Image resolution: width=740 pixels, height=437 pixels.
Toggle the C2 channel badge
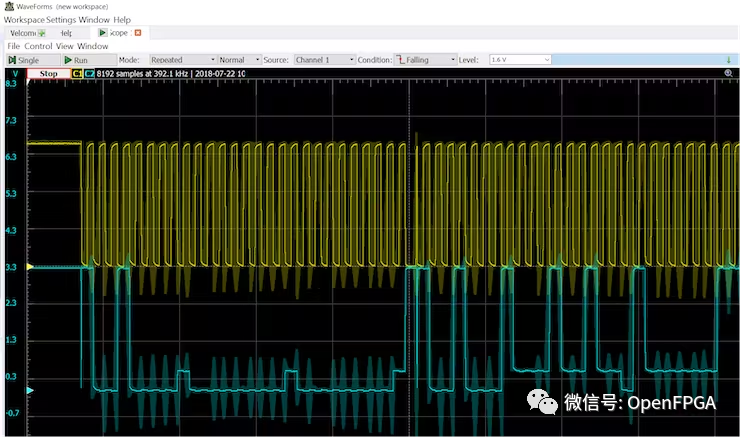[89, 73]
